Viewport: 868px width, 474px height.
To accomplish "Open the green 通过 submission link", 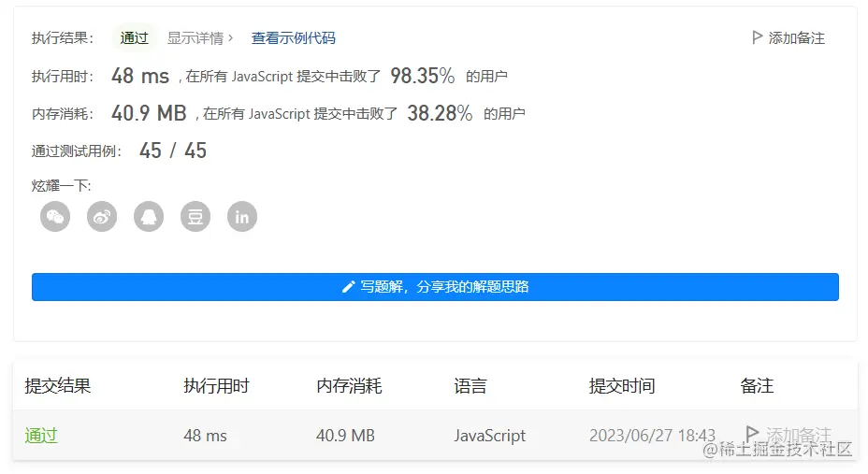I will (41, 436).
